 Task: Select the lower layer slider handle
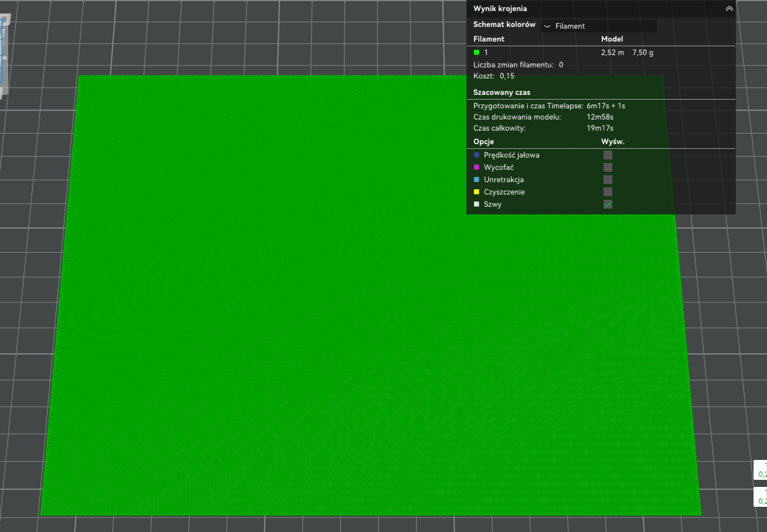point(760,497)
